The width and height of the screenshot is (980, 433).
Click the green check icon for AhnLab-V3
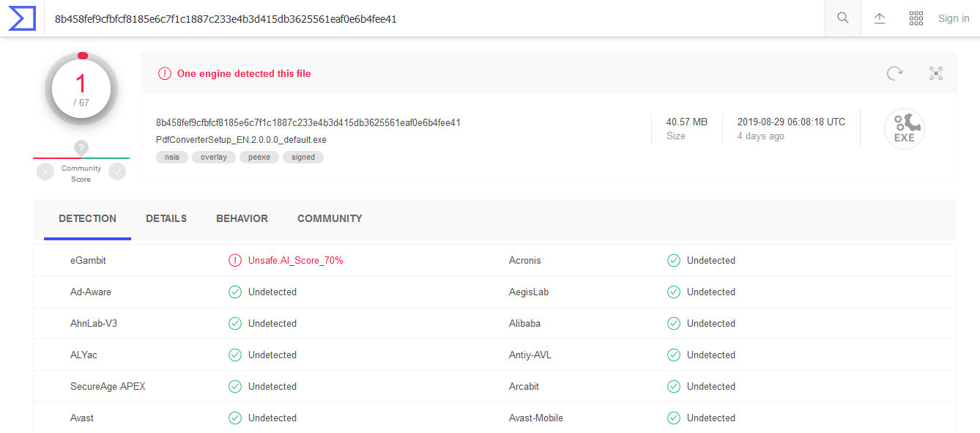coord(234,323)
